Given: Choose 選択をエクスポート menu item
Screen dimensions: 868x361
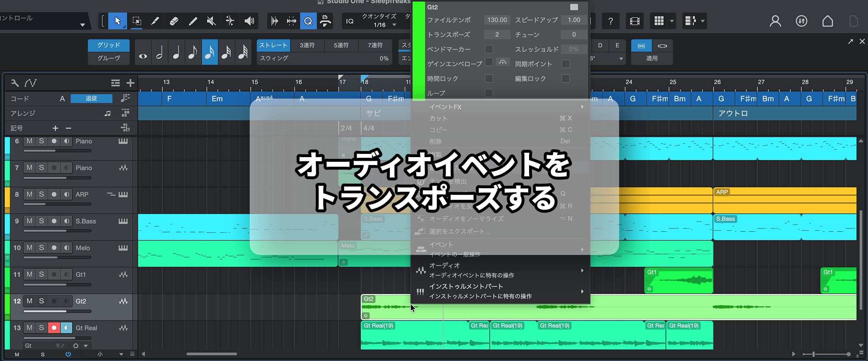Looking at the screenshot, I should 501,232.
